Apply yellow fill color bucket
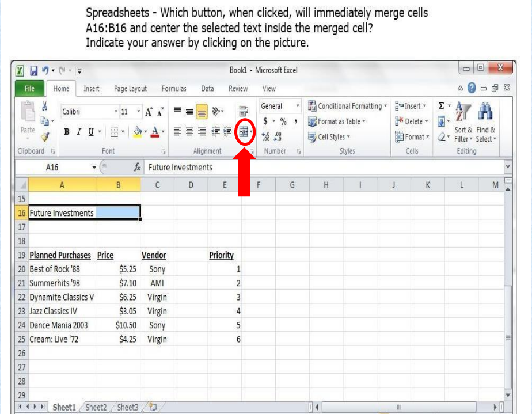The width and height of the screenshot is (532, 414). tap(138, 132)
